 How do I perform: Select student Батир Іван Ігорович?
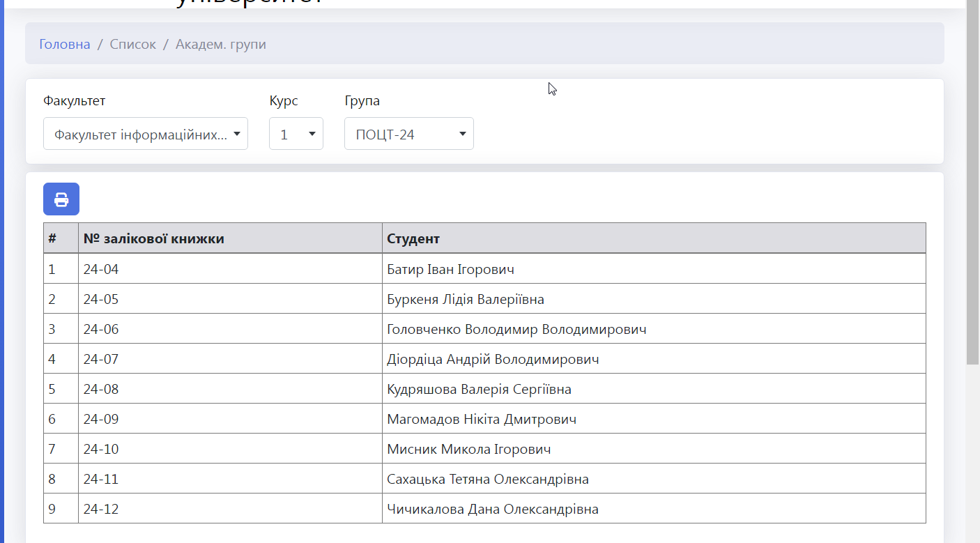pyautogui.click(x=451, y=269)
